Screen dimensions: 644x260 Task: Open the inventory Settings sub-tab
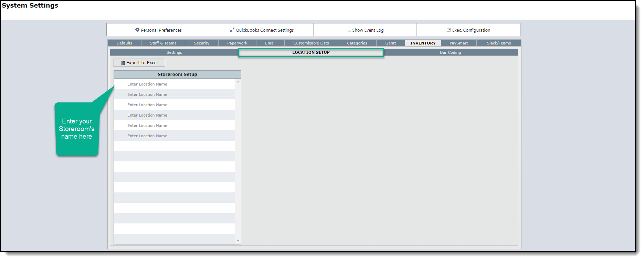point(174,52)
